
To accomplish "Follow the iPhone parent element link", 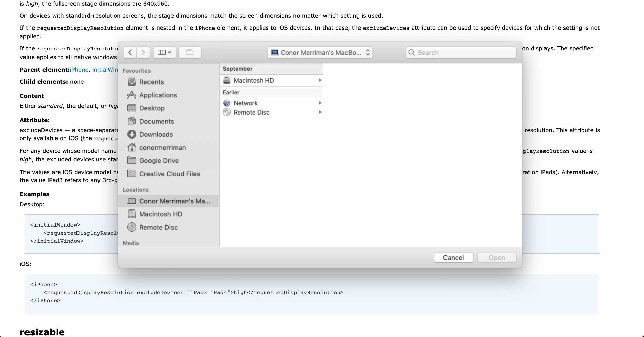I will [79, 70].
